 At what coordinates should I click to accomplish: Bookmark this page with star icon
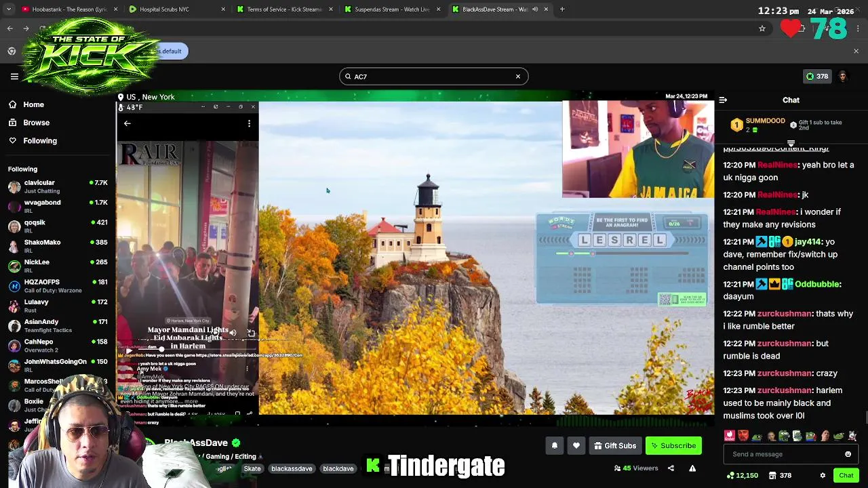[x=762, y=28]
